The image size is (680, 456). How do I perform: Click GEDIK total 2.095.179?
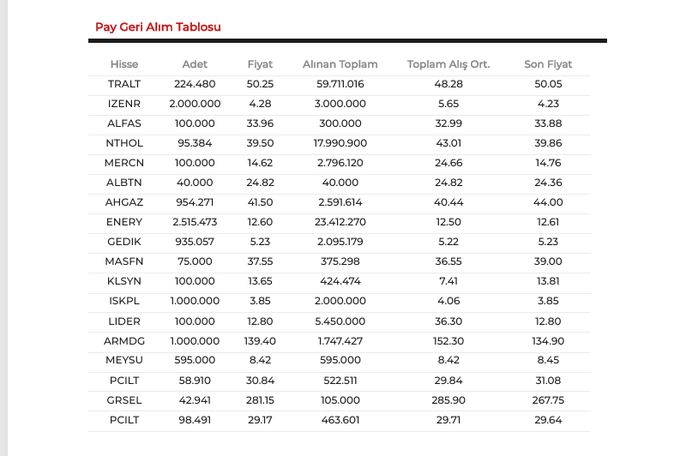340,242
